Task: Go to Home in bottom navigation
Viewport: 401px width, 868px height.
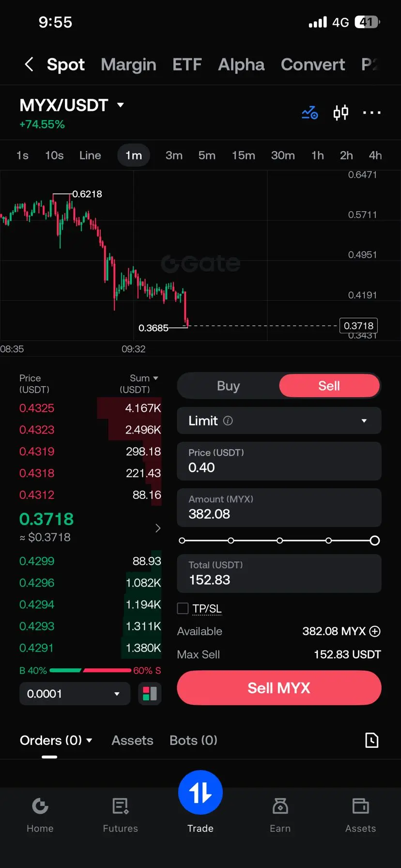Action: click(40, 815)
